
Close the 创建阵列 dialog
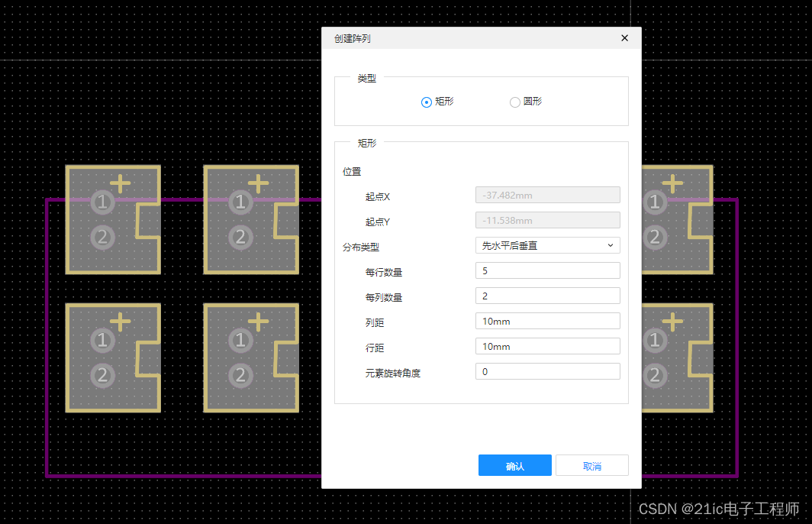pos(624,38)
